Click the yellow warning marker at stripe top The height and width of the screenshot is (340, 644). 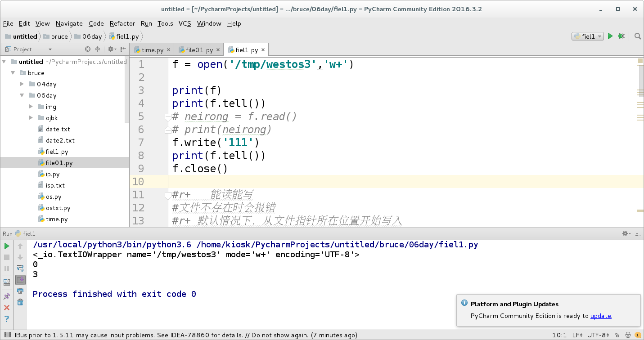(x=640, y=61)
